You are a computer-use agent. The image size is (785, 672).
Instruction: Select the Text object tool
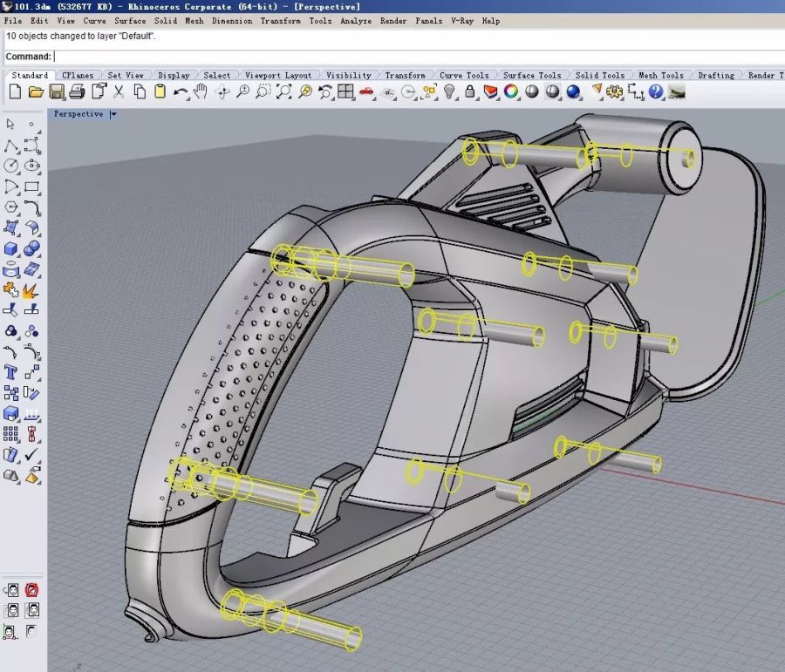point(11,372)
